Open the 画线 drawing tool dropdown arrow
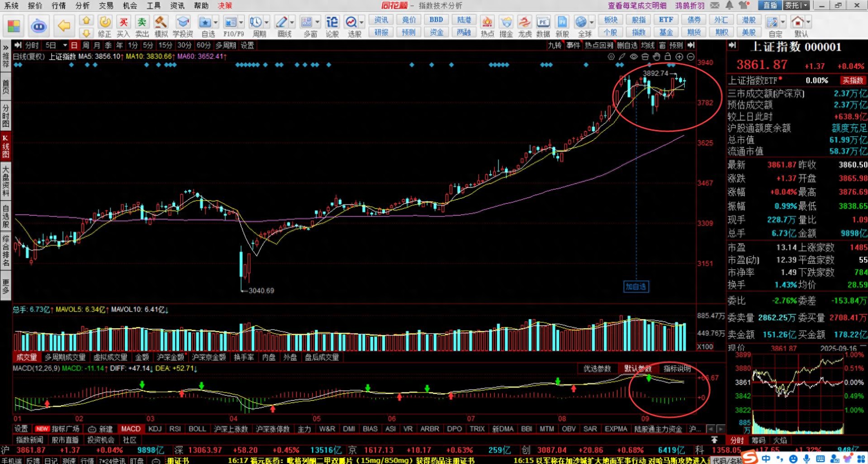 pos(292,22)
